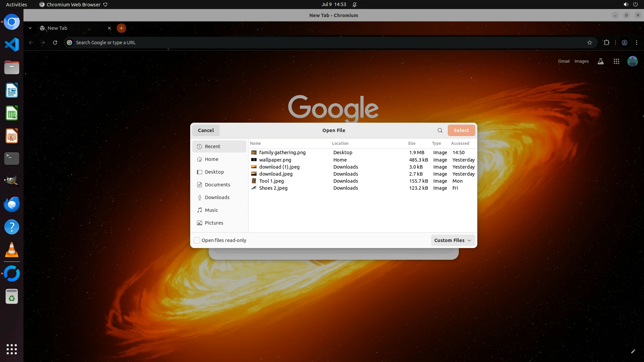The height and width of the screenshot is (362, 644).
Task: Reload the page with refresh icon
Action: (55, 43)
